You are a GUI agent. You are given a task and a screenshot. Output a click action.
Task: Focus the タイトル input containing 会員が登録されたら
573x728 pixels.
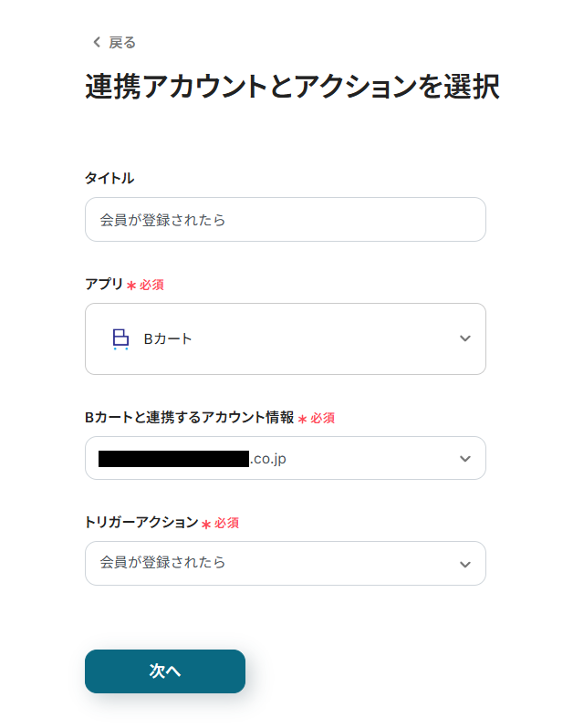[x=285, y=220]
